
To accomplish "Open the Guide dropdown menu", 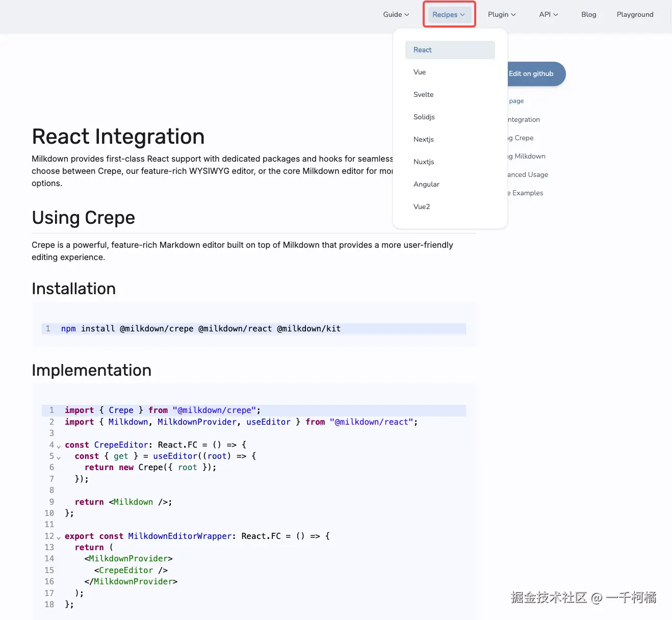I will (x=396, y=14).
